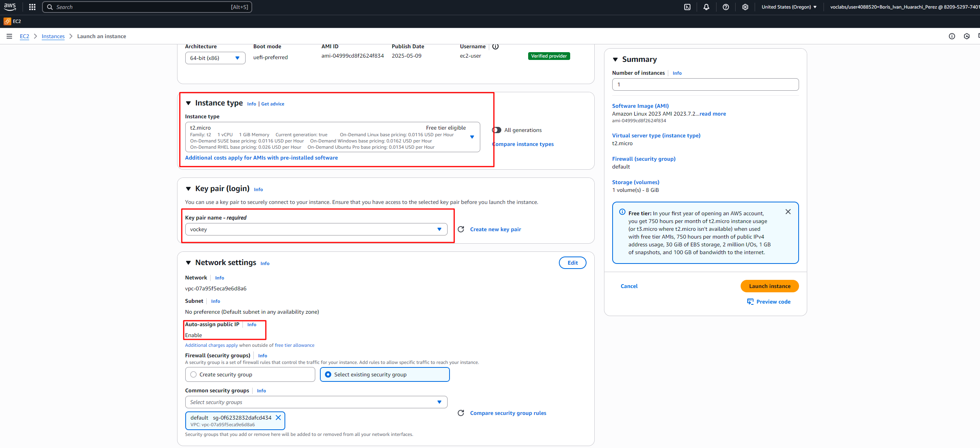Remove the default security group chip
The height and width of the screenshot is (448, 980).
coord(278,418)
